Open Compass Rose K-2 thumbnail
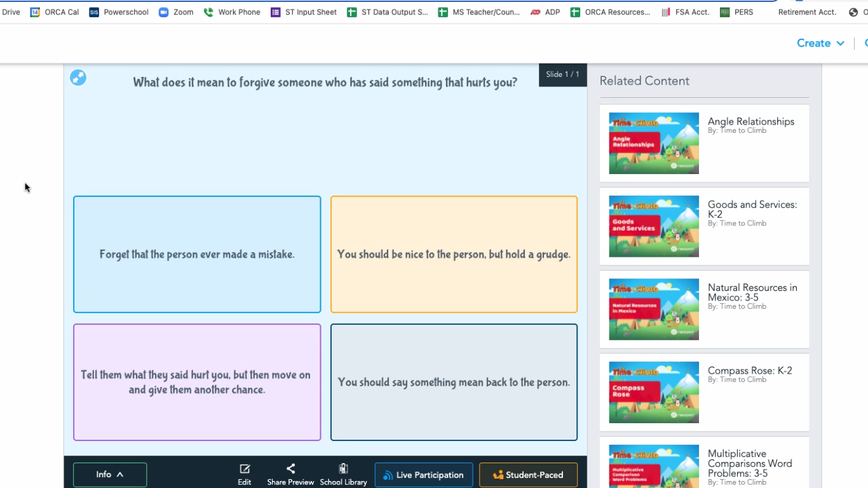The image size is (868, 488). pyautogui.click(x=654, y=392)
